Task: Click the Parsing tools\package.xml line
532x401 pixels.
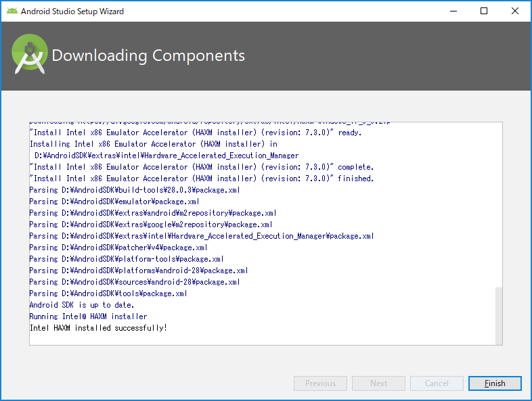Action: tap(108, 293)
